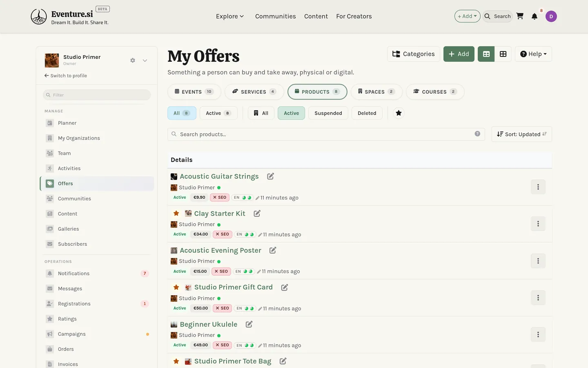The image size is (588, 368).
Task: Switch to the Events tab
Action: point(194,92)
